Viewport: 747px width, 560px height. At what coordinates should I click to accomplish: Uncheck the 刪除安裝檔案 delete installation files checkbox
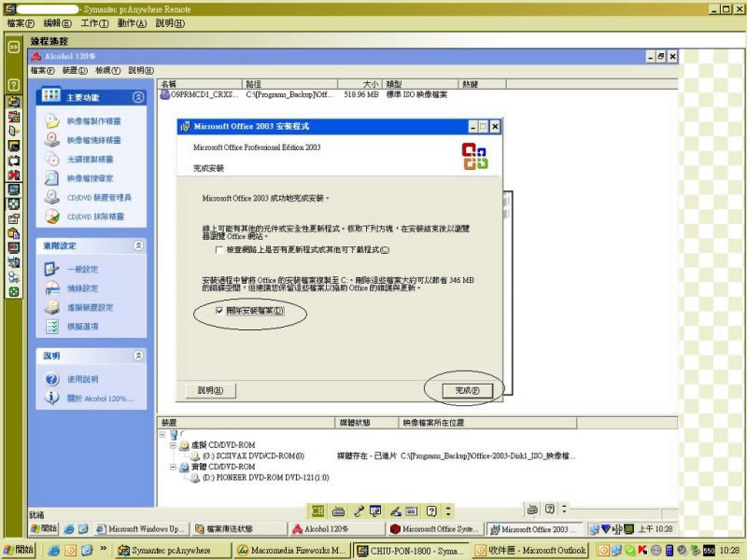[220, 310]
